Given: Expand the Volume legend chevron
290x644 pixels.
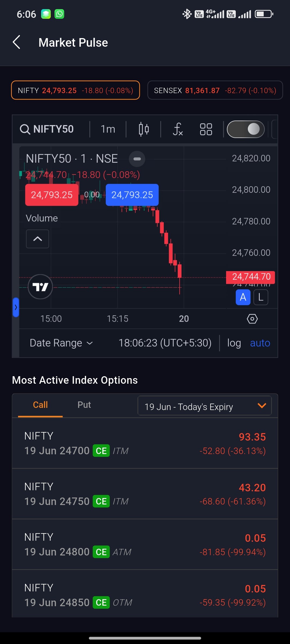Looking at the screenshot, I should click(x=38, y=239).
